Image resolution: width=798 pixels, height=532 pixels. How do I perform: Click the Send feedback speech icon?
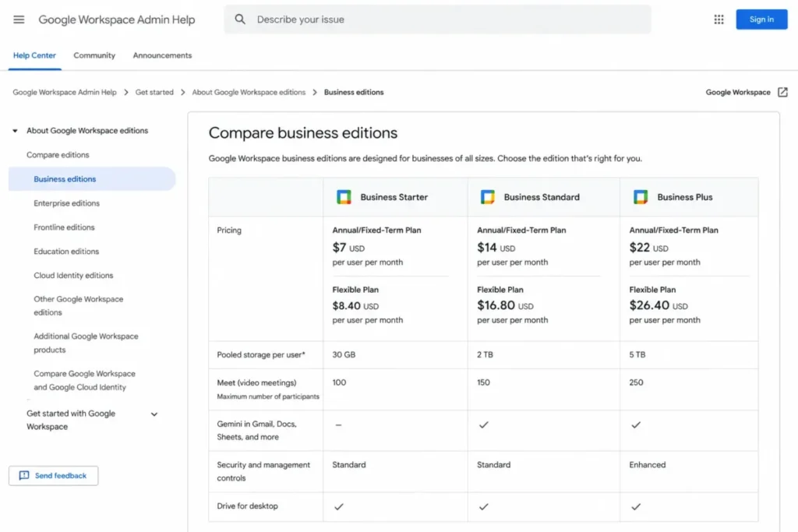click(24, 476)
